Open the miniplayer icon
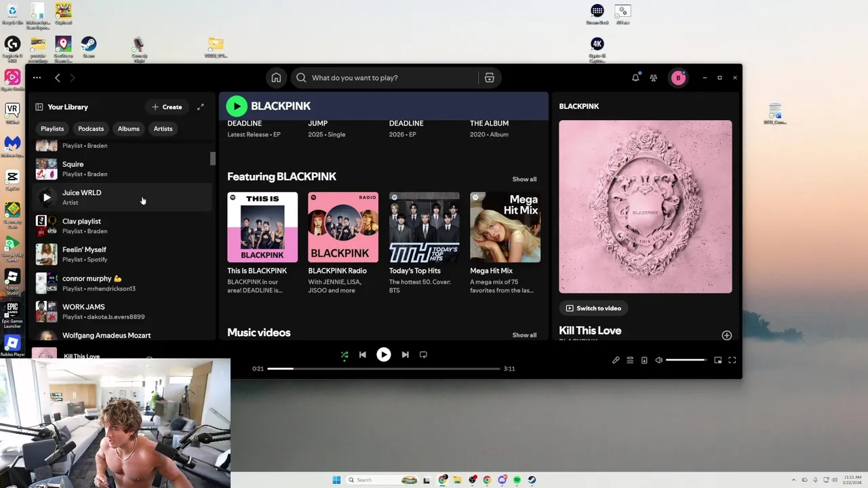 [718, 361]
